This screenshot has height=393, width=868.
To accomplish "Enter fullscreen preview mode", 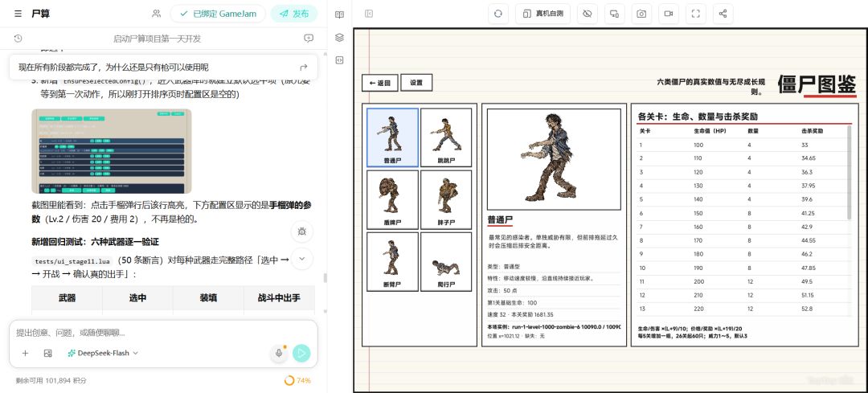I will (x=696, y=14).
